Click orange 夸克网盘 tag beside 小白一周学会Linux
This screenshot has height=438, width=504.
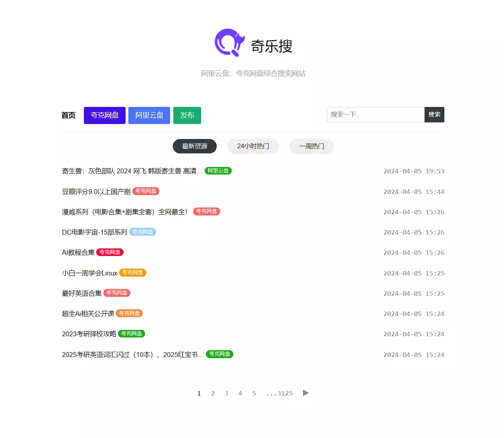[x=132, y=273]
